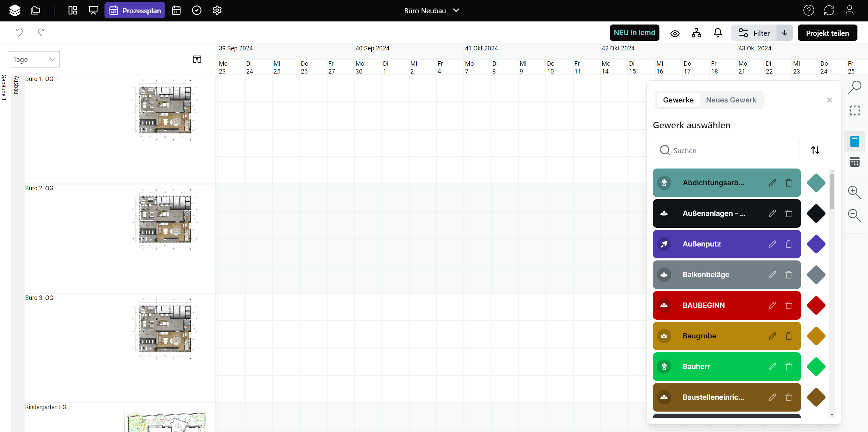Open the organization hierarchy icon
This screenshot has height=432, width=868.
click(696, 33)
